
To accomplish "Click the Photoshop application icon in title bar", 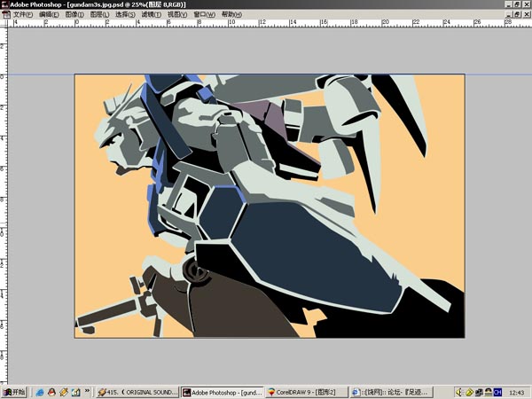I will pyautogui.click(x=4, y=4).
